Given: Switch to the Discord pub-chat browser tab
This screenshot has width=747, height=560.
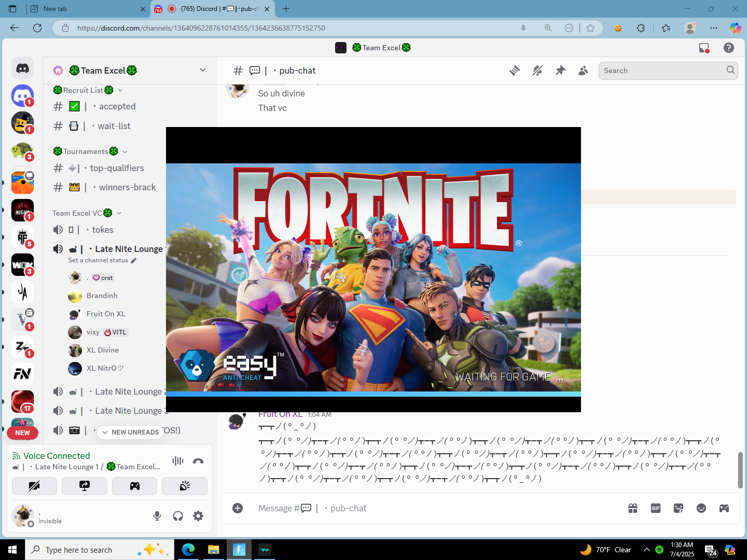Looking at the screenshot, I should click(x=213, y=9).
